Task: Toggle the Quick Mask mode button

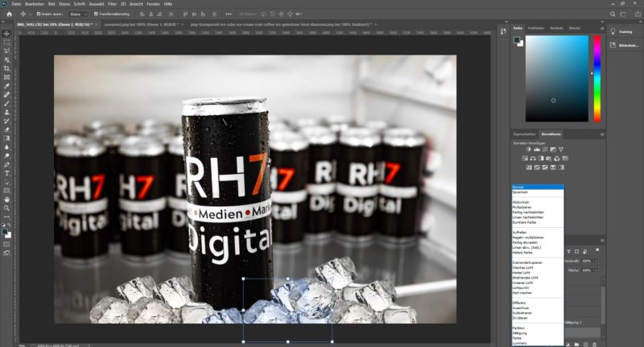Action: (6, 244)
